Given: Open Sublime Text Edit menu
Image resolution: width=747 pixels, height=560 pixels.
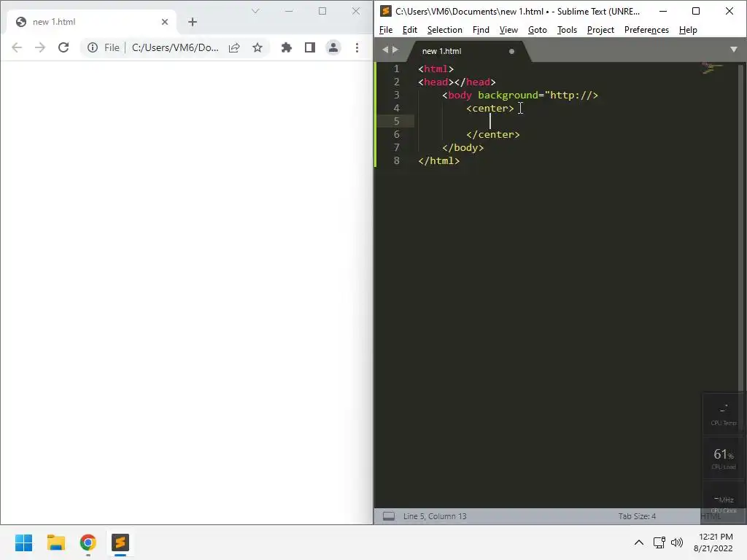Looking at the screenshot, I should pos(410,29).
